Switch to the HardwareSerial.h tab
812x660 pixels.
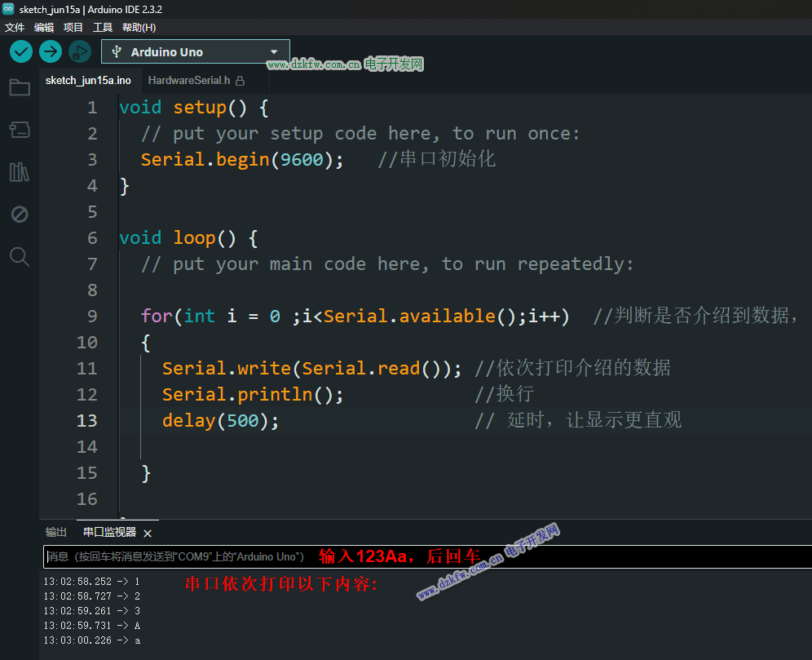pos(189,81)
